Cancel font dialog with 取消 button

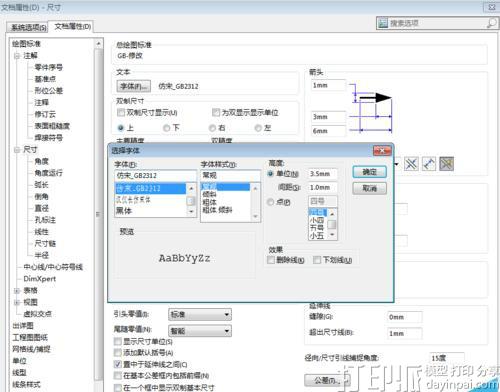tap(370, 188)
